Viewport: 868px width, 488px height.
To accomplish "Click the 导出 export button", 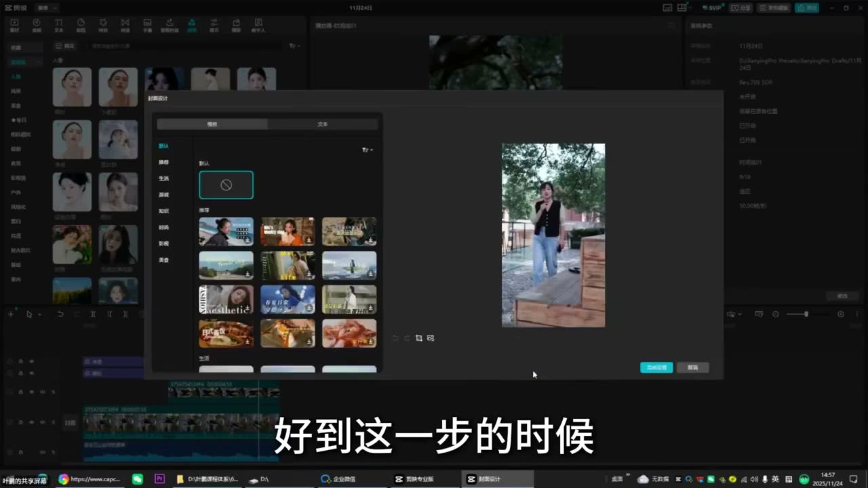I will pos(807,7).
